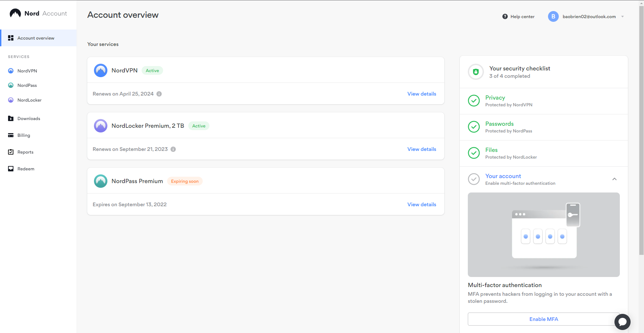Click the multi-factor authentication illustration
Screen dimensions: 644x333
coord(544,235)
